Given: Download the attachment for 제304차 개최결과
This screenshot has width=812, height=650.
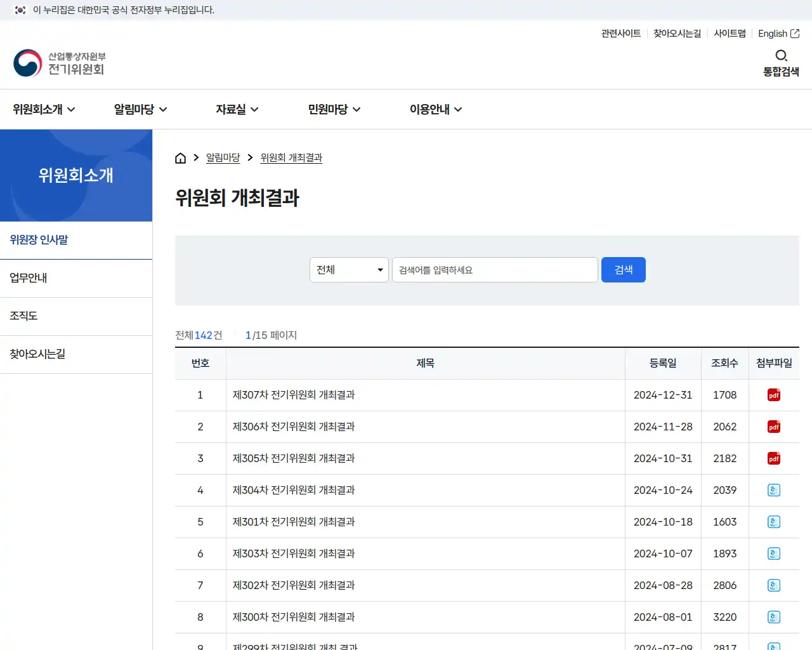Looking at the screenshot, I should (x=774, y=490).
